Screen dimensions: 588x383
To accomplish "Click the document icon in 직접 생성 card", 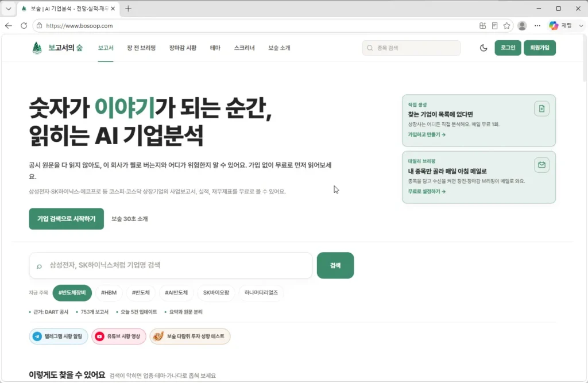I will coord(541,109).
